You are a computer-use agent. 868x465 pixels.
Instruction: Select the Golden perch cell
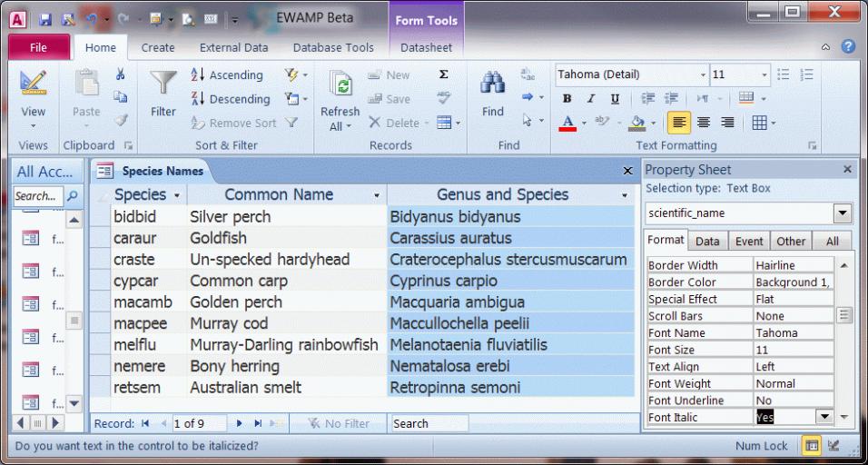287,302
